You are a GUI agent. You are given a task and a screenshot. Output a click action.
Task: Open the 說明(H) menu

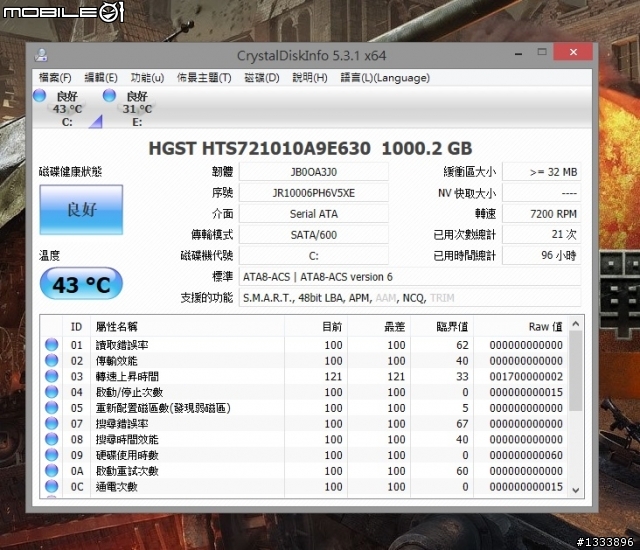tap(310, 78)
